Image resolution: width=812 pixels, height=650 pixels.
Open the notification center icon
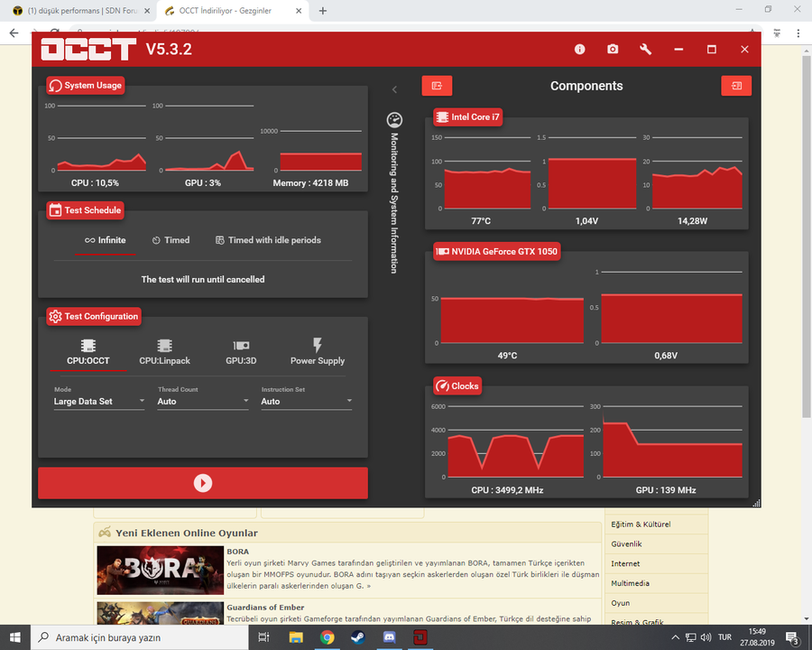pos(792,637)
